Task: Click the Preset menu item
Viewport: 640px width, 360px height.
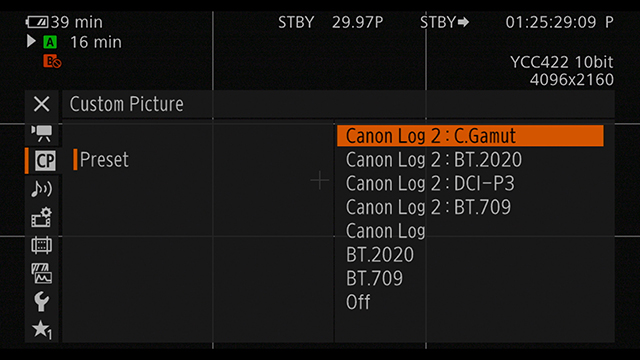Action: point(104,159)
